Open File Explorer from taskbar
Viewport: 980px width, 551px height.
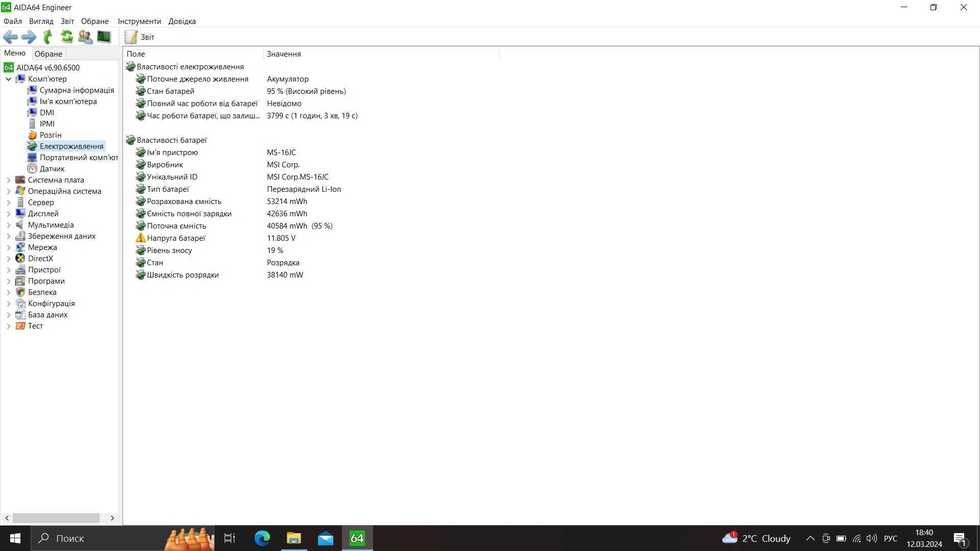294,538
